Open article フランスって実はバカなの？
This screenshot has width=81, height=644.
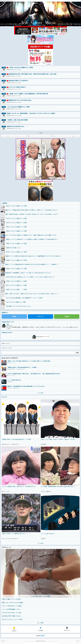pos(41,88)
